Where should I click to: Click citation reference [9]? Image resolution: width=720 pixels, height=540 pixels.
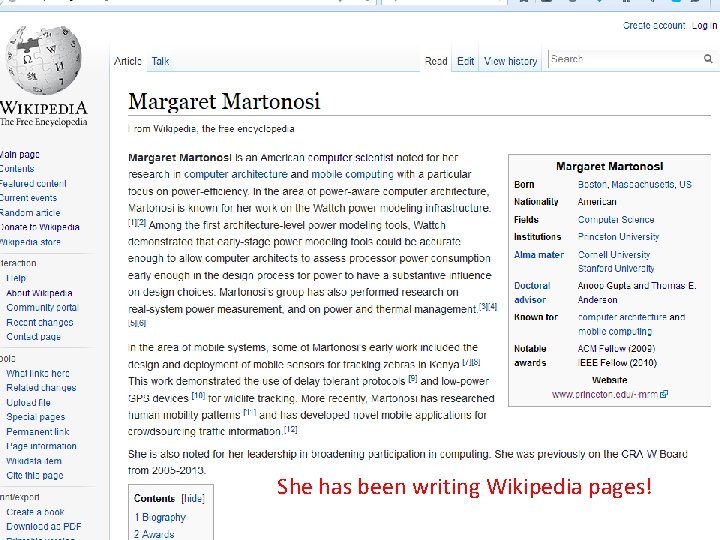pyautogui.click(x=412, y=379)
